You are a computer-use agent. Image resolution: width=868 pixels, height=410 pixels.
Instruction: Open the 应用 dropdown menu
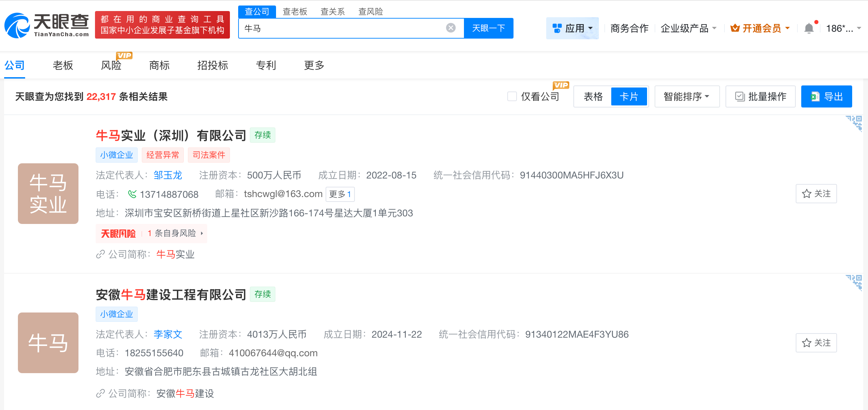572,28
